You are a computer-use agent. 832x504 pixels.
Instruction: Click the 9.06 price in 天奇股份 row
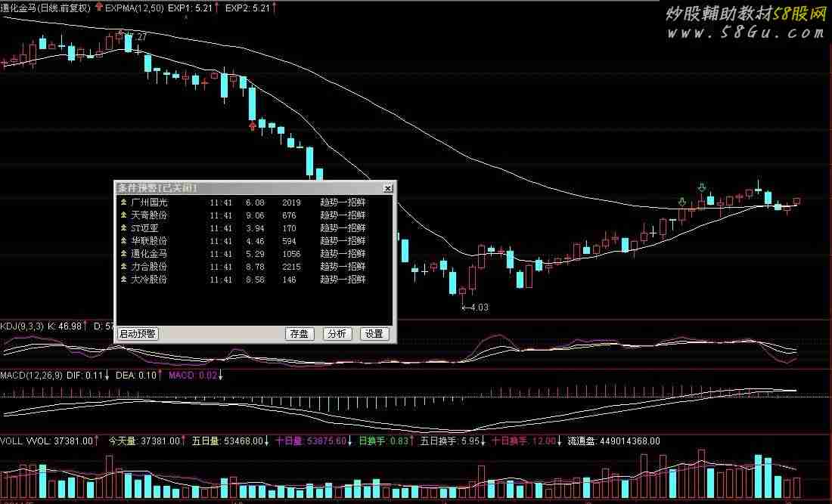coord(255,215)
